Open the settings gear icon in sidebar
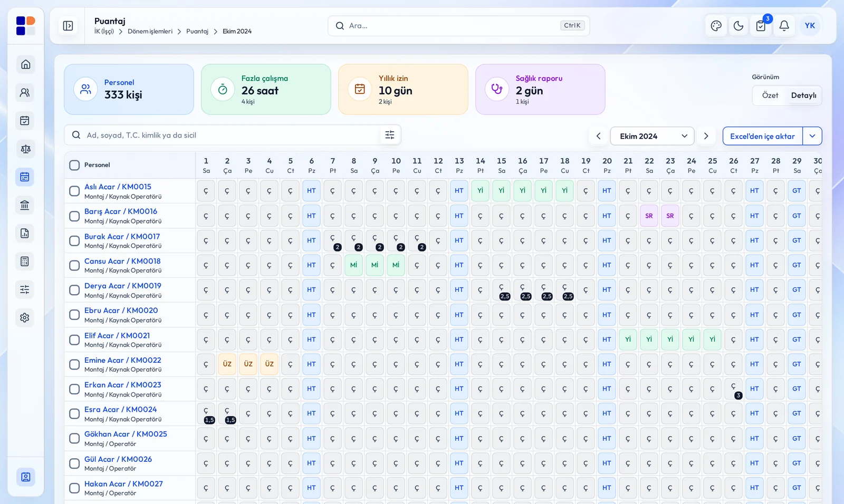The width and height of the screenshot is (844, 504). coord(25,318)
